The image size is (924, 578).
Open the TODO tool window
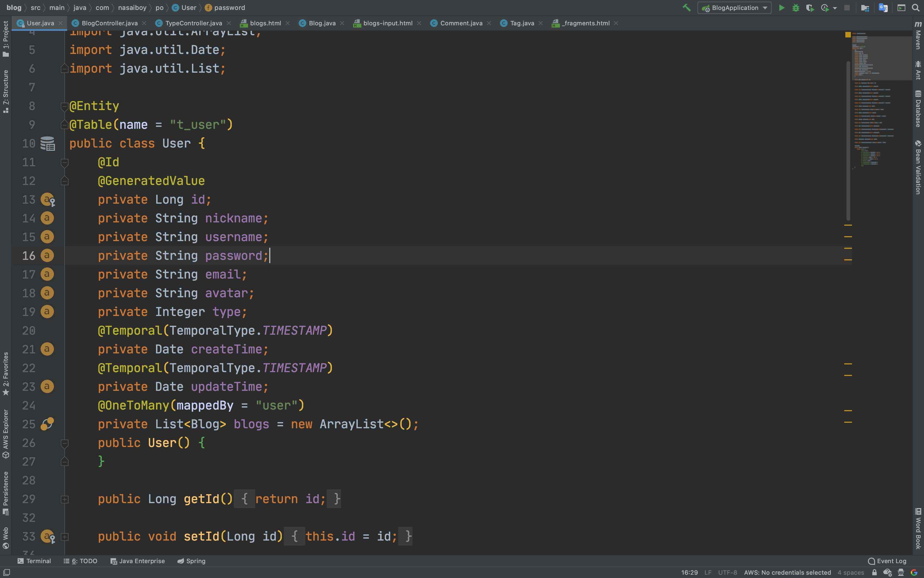(x=81, y=561)
